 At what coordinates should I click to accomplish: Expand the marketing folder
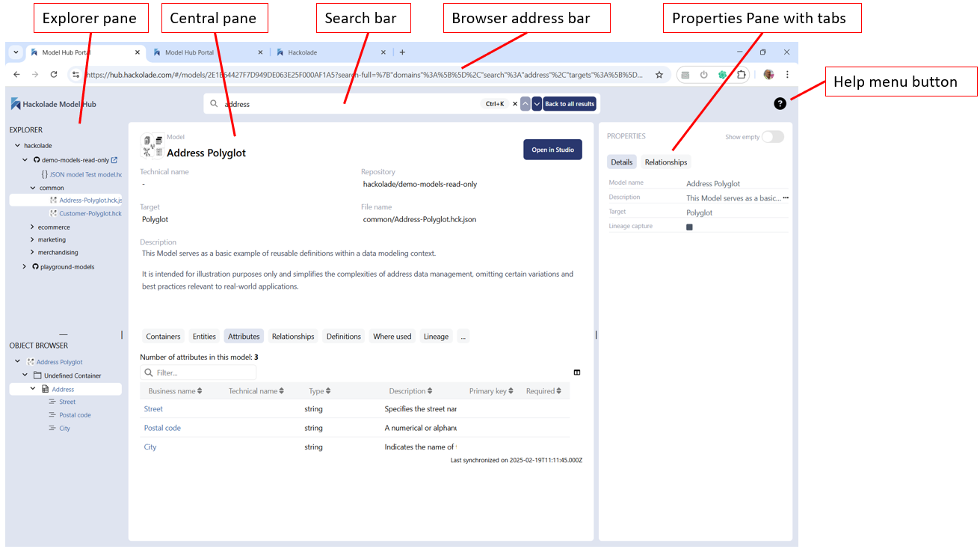pyautogui.click(x=32, y=240)
